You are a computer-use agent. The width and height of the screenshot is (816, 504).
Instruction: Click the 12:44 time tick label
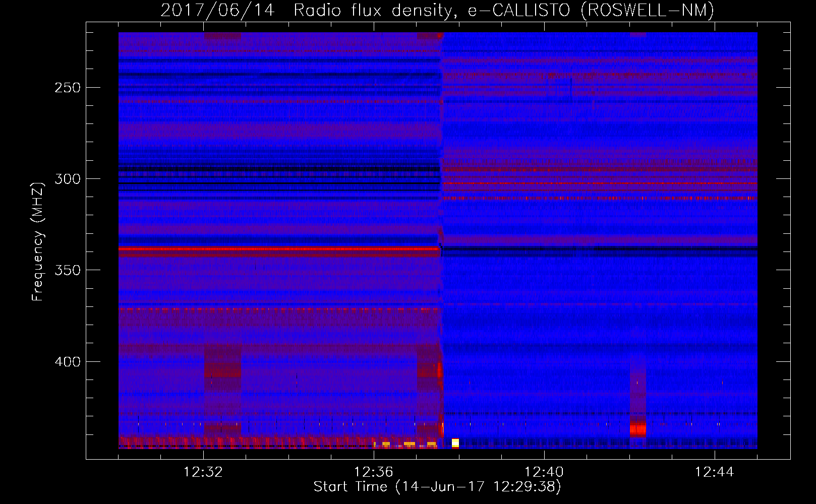715,472
